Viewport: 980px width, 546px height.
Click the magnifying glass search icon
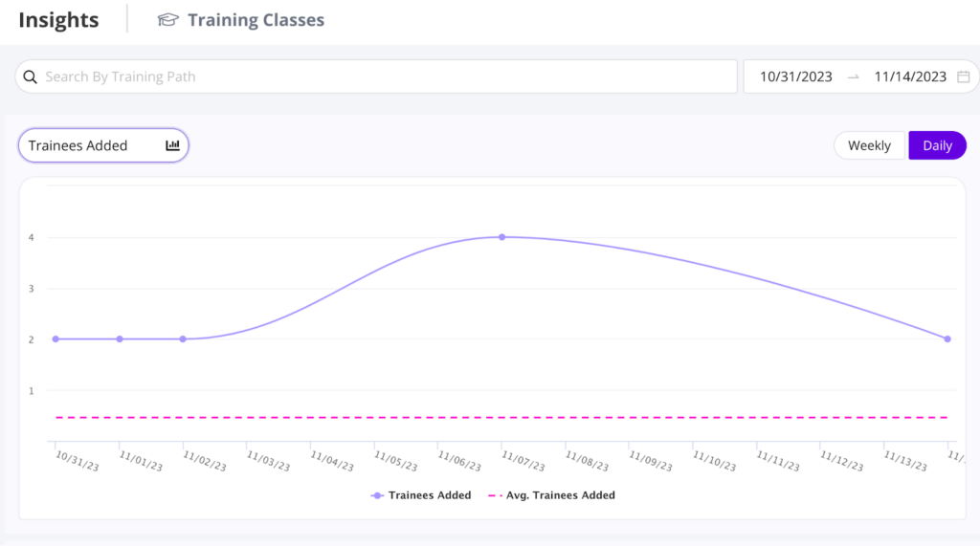coord(30,76)
